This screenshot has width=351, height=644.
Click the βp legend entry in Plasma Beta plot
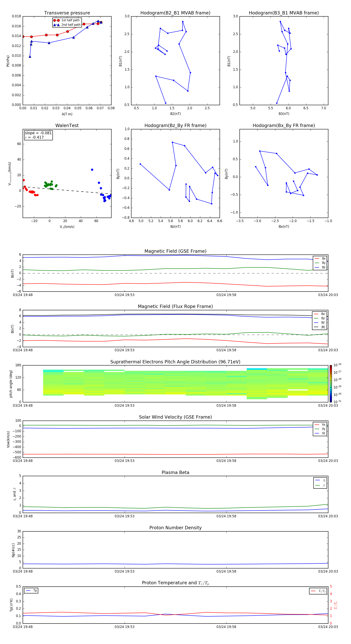320,480
